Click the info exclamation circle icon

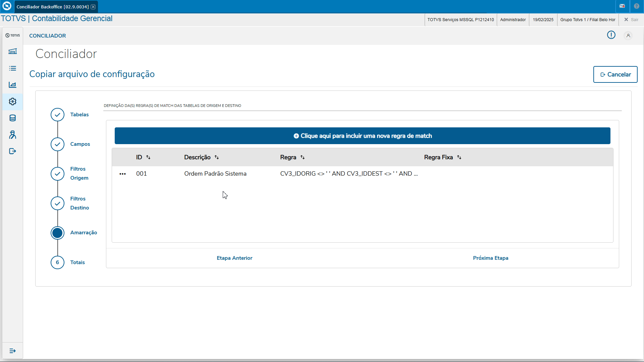[x=611, y=35]
